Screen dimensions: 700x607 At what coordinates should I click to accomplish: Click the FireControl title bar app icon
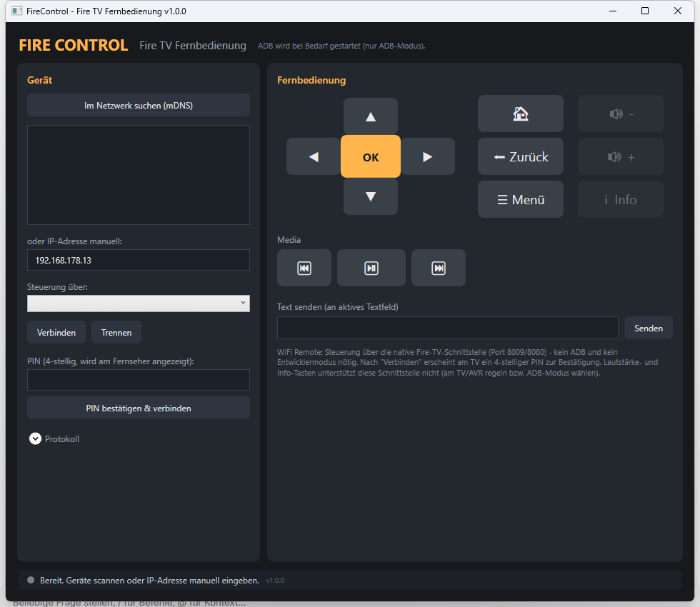coord(16,11)
